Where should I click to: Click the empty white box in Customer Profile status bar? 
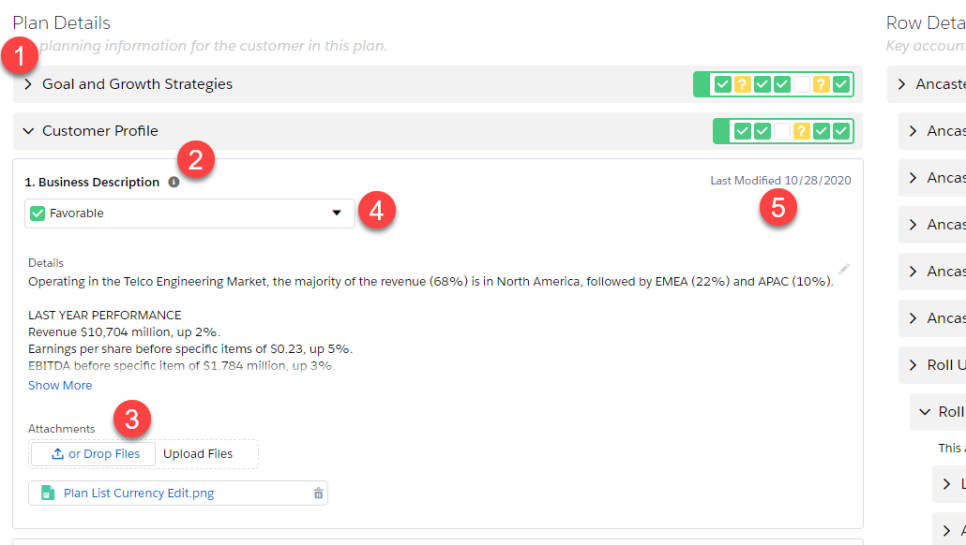click(x=782, y=131)
